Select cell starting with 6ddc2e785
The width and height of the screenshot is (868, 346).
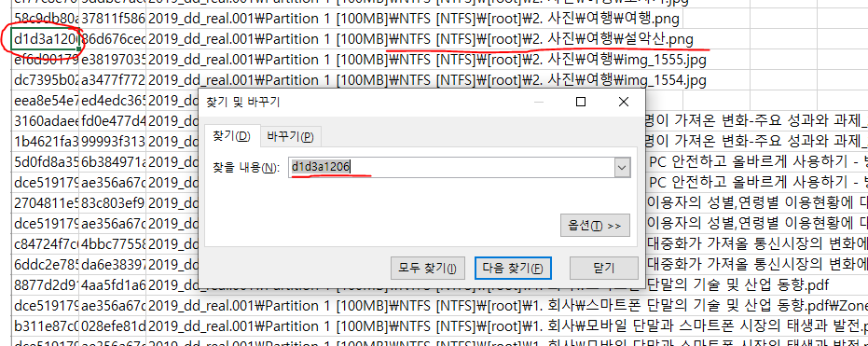46,265
